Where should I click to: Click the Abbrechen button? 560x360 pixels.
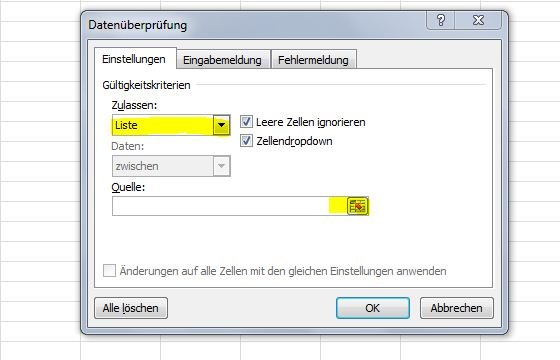click(x=456, y=308)
